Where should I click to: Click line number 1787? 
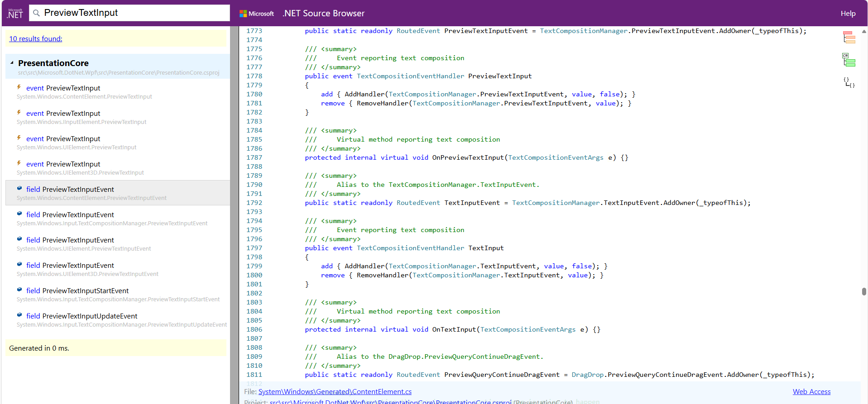tap(254, 157)
